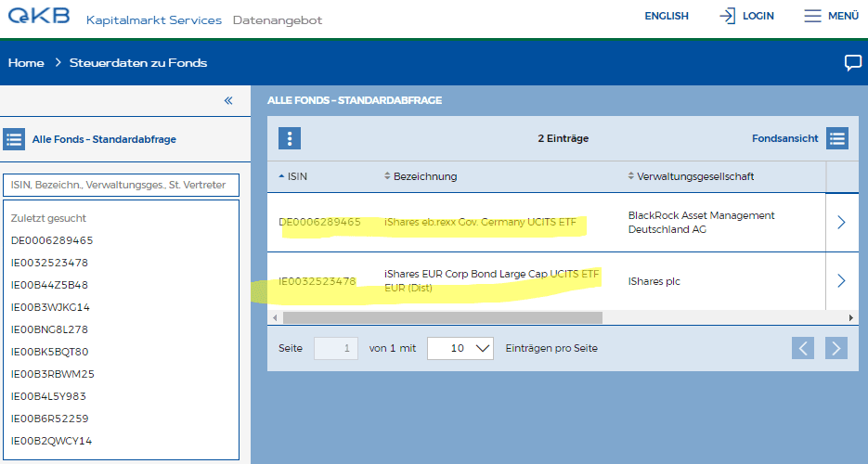Image resolution: width=868 pixels, height=464 pixels.
Task: Open the login icon
Action: (x=727, y=16)
